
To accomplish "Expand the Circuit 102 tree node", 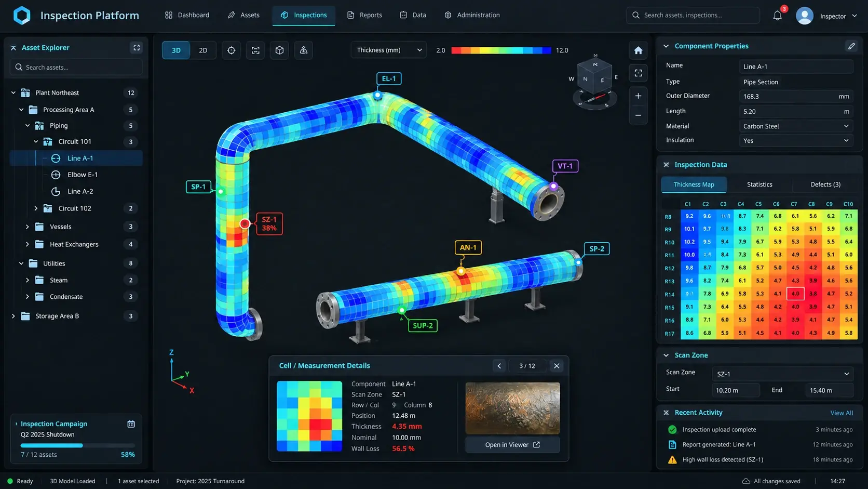I will 36,208.
